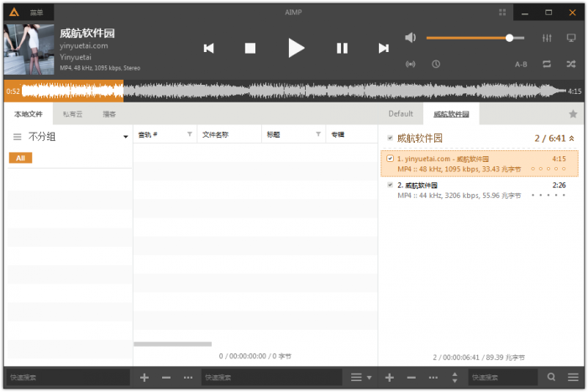Image resolution: width=588 pixels, height=392 pixels.
Task: Select the 威航软件园 playlist tab
Action: pyautogui.click(x=451, y=114)
